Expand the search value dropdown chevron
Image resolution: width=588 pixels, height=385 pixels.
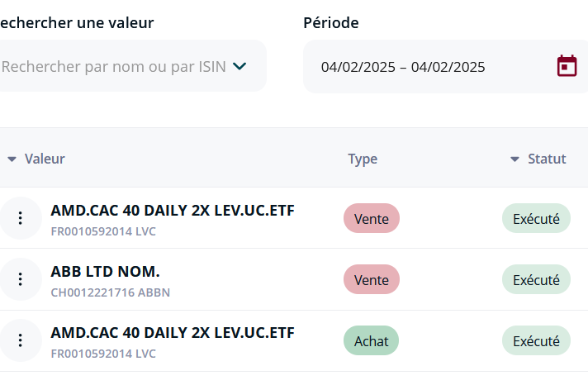(239, 66)
